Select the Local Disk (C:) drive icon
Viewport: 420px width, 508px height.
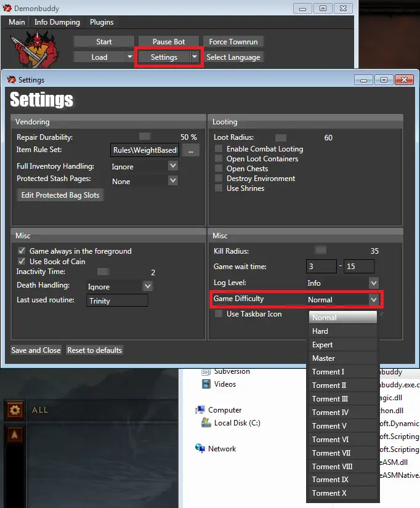pyautogui.click(x=206, y=423)
